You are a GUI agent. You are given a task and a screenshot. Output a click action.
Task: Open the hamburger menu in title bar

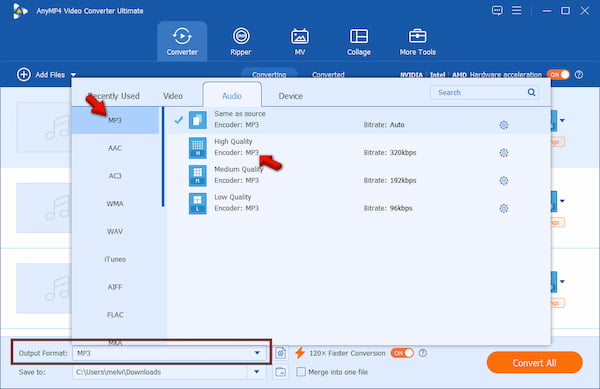(517, 10)
